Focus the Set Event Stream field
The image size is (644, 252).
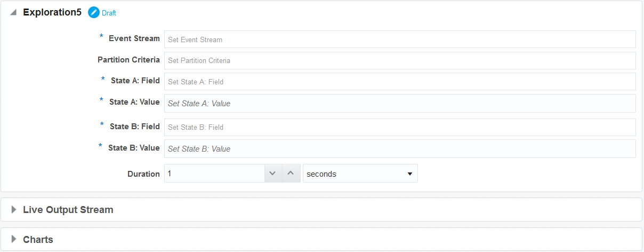[x=400, y=39]
